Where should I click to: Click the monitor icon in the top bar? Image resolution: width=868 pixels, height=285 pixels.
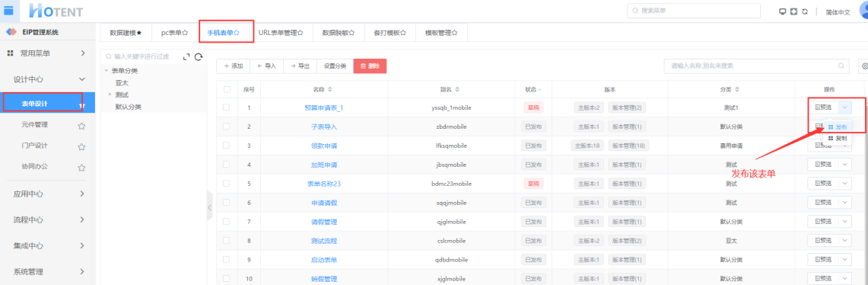click(782, 11)
